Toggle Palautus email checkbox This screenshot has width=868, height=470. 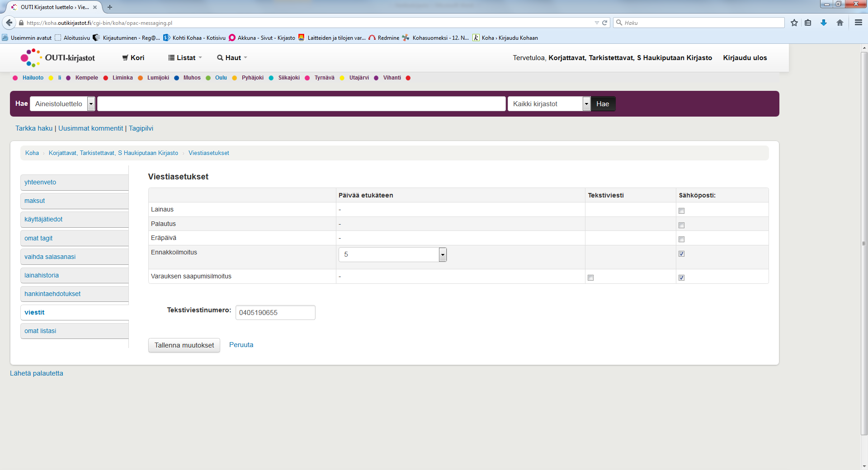point(681,225)
